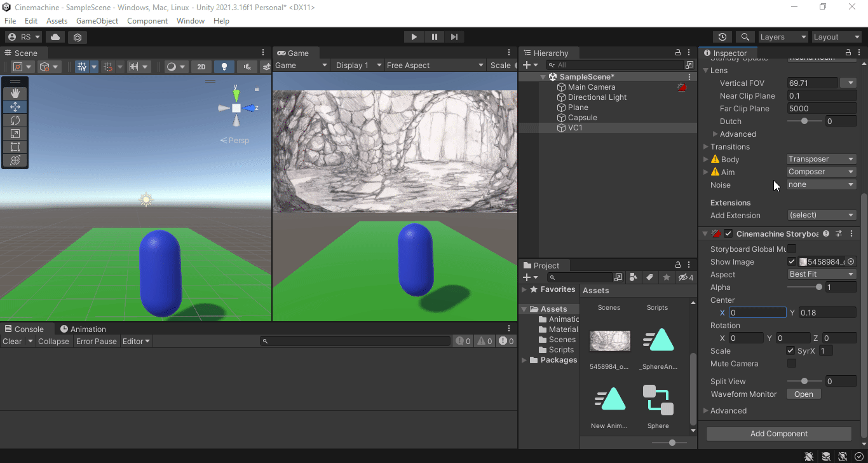This screenshot has width=868, height=463.
Task: Enable Storyboard Global Mute checkbox
Action: pos(791,249)
